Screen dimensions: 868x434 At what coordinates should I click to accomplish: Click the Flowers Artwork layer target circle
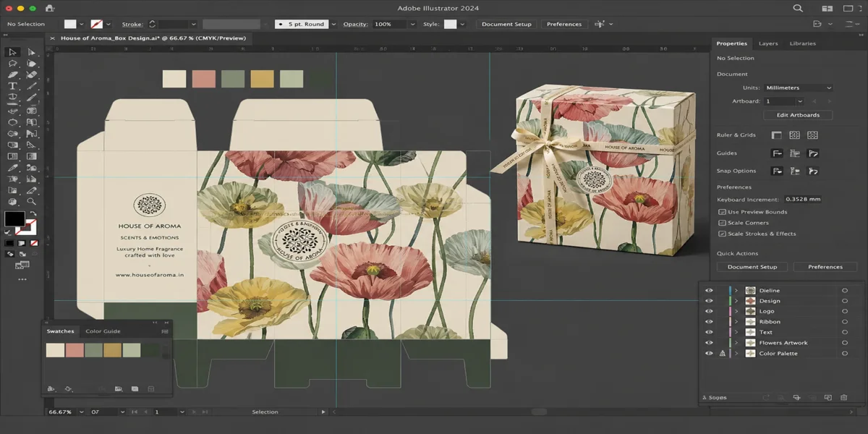(x=845, y=343)
